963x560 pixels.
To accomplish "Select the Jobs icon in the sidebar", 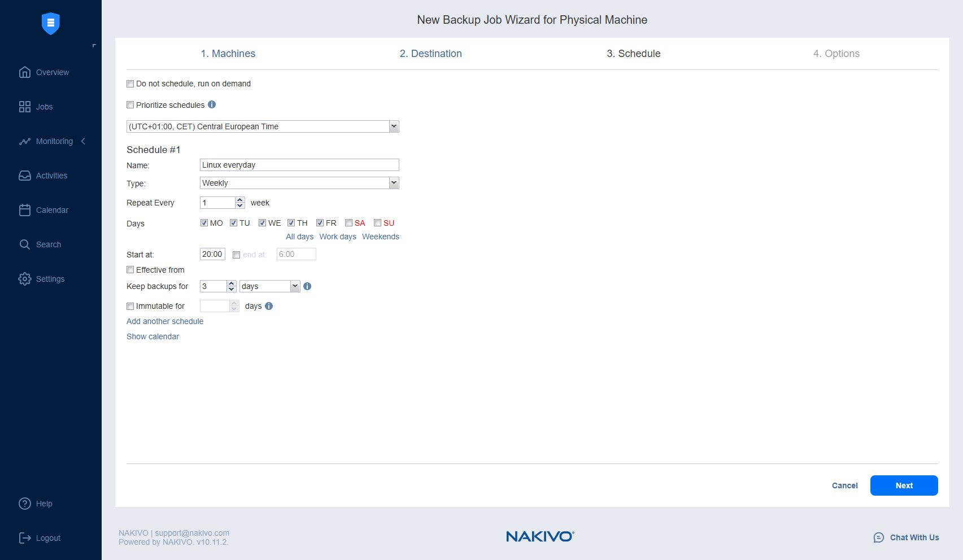I will (44, 107).
